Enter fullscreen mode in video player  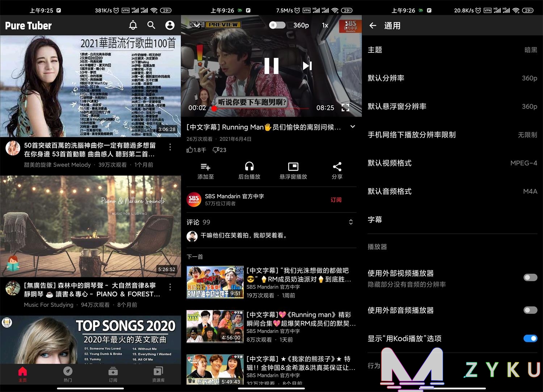(x=346, y=108)
